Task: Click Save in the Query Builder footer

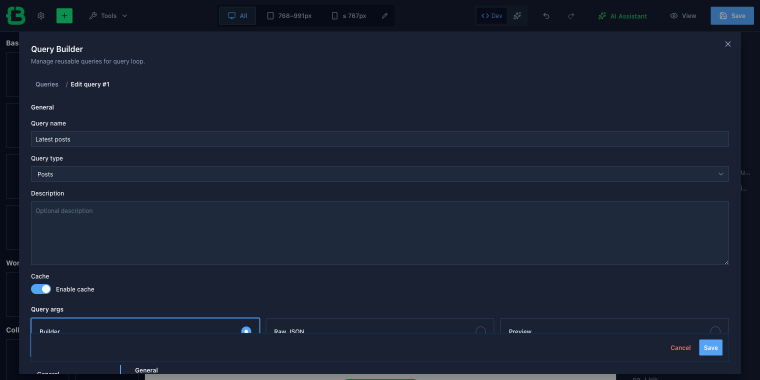Action: (711, 348)
